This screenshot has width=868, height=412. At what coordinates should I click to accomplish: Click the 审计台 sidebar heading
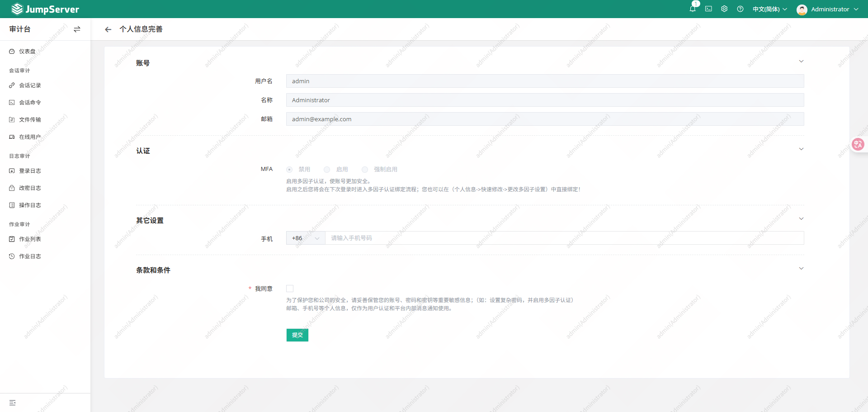(20, 29)
